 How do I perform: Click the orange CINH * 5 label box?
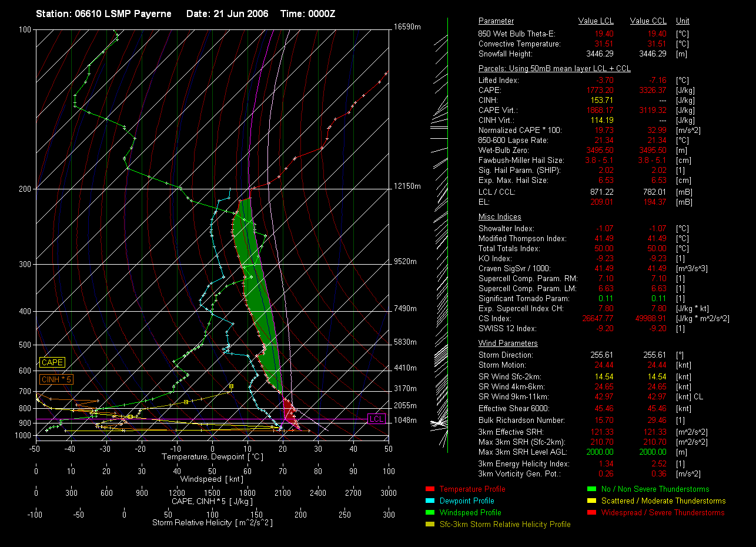tap(56, 379)
